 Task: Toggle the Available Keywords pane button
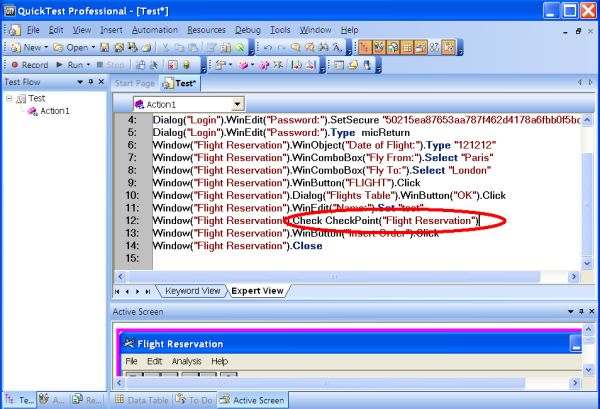pos(379,47)
